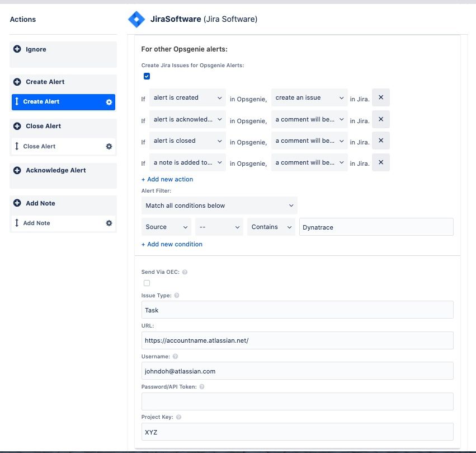
Task: Click the Acknowledge Alert action heading
Action: click(56, 170)
